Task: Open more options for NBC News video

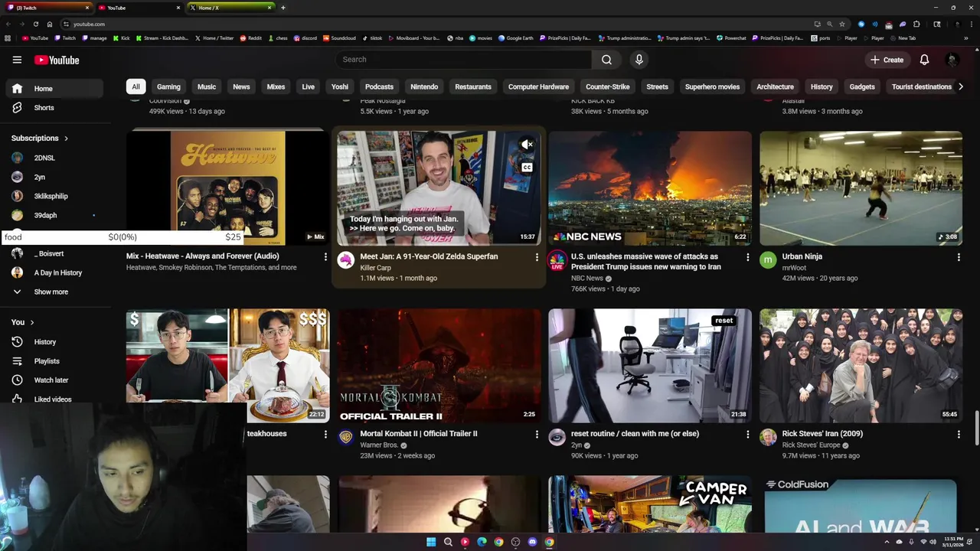Action: tap(748, 257)
